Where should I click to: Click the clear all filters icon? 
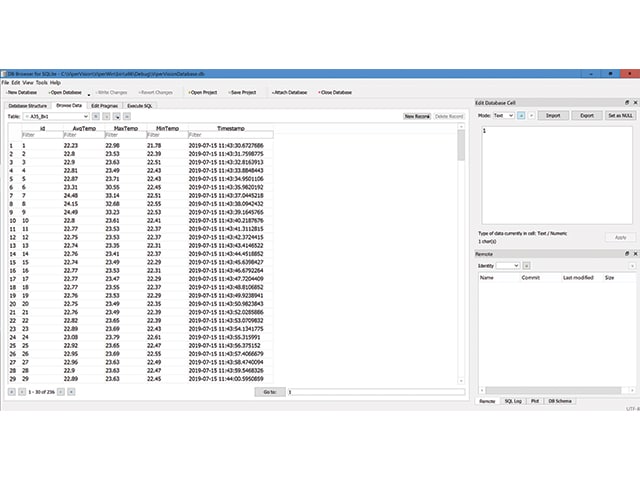pyautogui.click(x=106, y=117)
